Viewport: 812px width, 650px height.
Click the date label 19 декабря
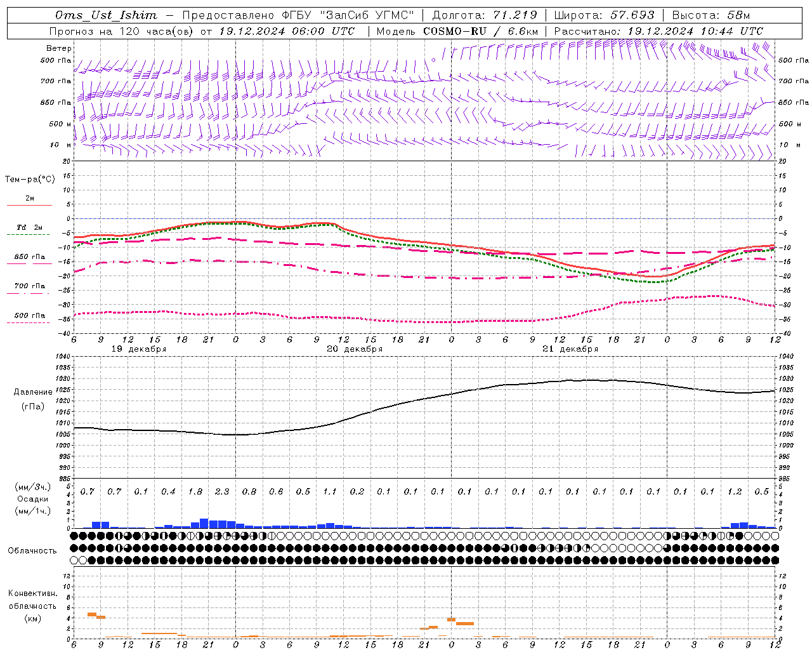coord(139,349)
